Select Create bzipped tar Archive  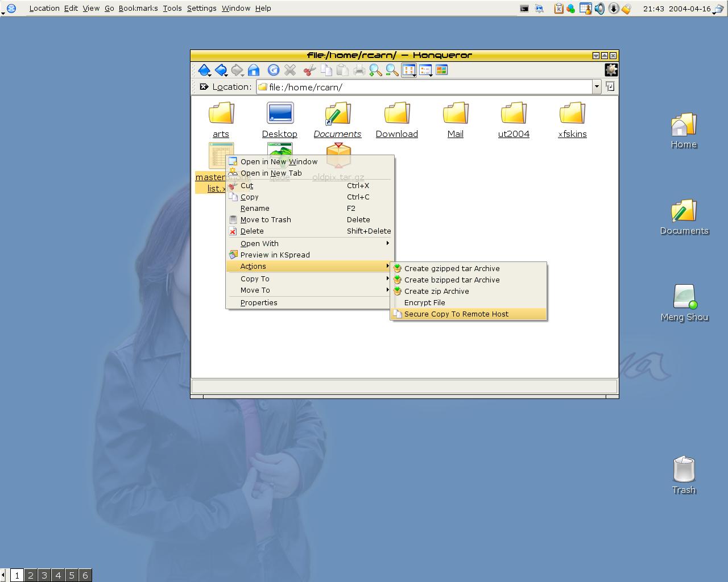pyautogui.click(x=469, y=280)
